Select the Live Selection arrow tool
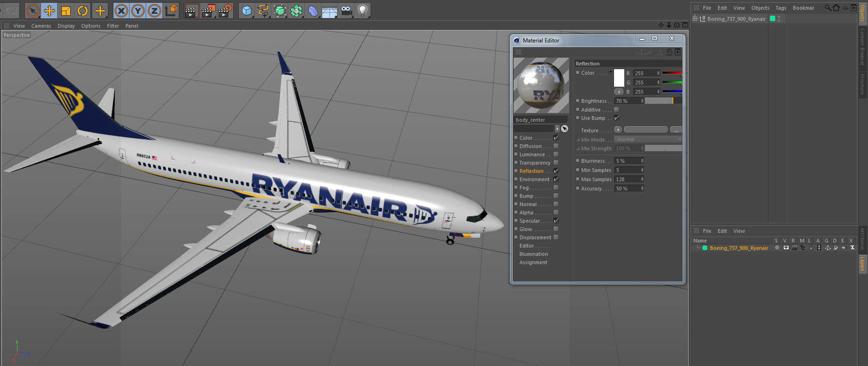The height and width of the screenshot is (366, 868). tap(33, 11)
